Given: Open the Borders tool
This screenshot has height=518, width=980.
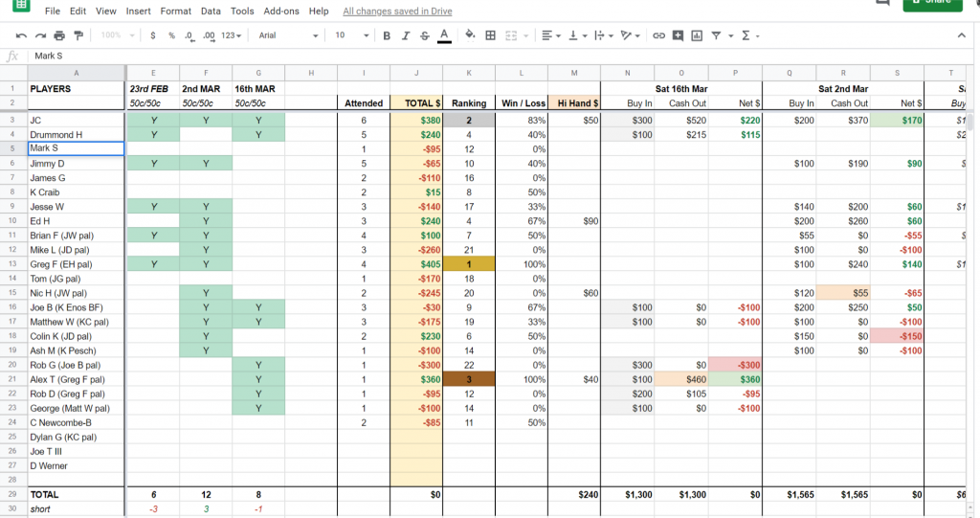Looking at the screenshot, I should [491, 35].
